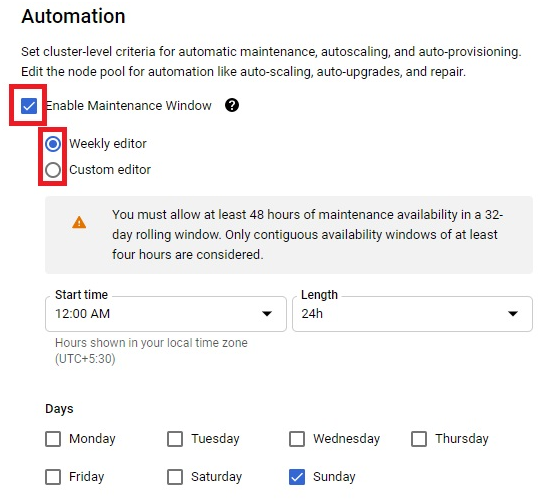Open the Length dropdown arrow
This screenshot has height=504, width=557.
[513, 314]
